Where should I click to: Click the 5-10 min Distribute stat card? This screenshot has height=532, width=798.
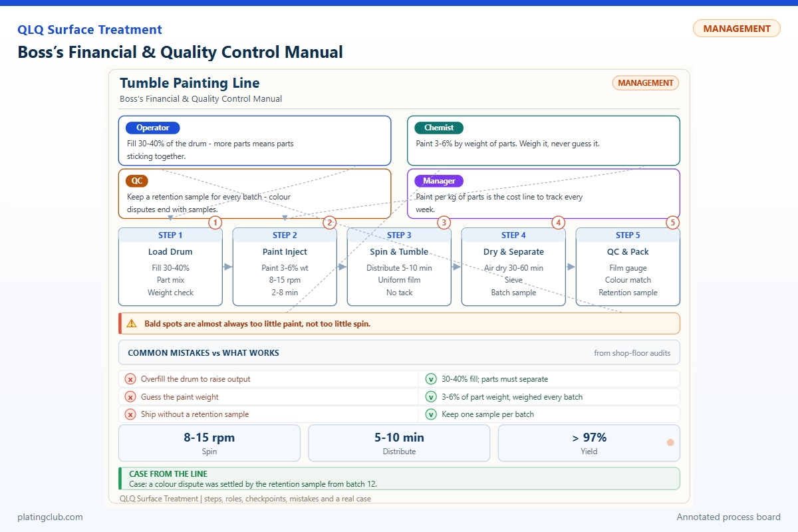click(399, 444)
